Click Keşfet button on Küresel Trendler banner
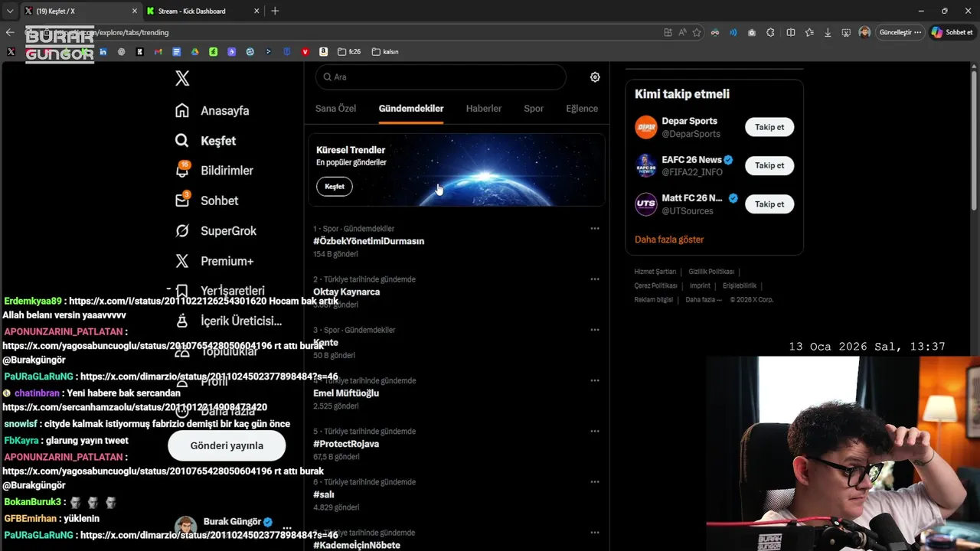This screenshot has height=551, width=980. (335, 187)
